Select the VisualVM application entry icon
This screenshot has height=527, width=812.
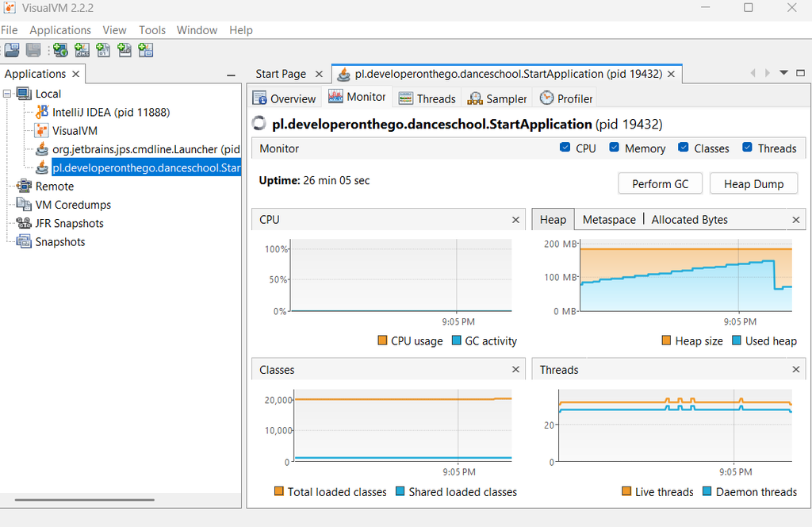(41, 131)
